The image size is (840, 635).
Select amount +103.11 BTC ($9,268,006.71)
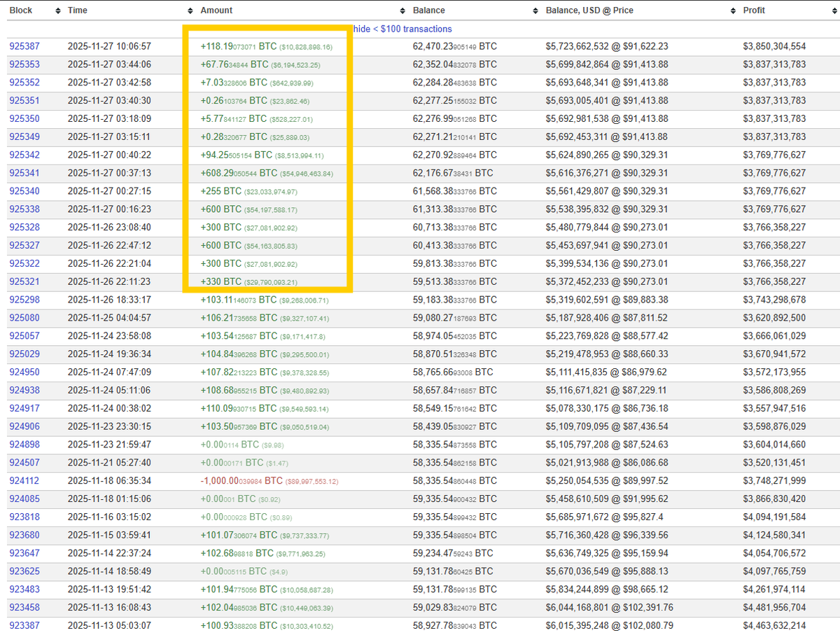265,300
